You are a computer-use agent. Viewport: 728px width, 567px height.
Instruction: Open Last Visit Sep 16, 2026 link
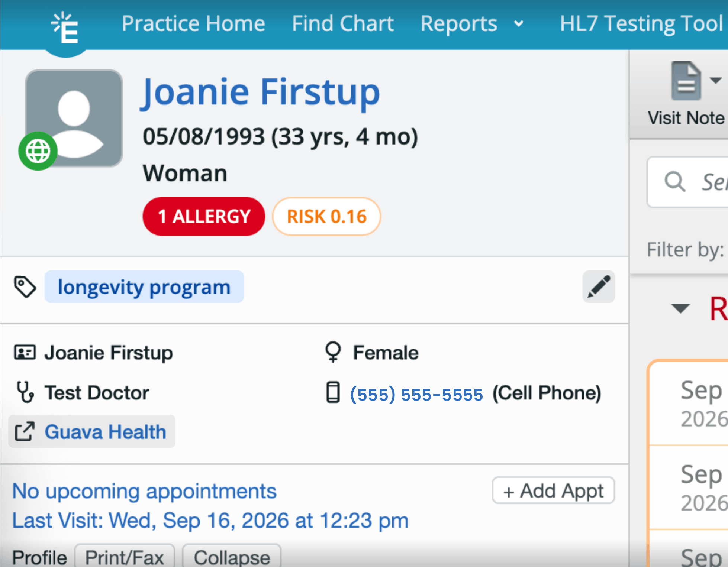click(210, 520)
